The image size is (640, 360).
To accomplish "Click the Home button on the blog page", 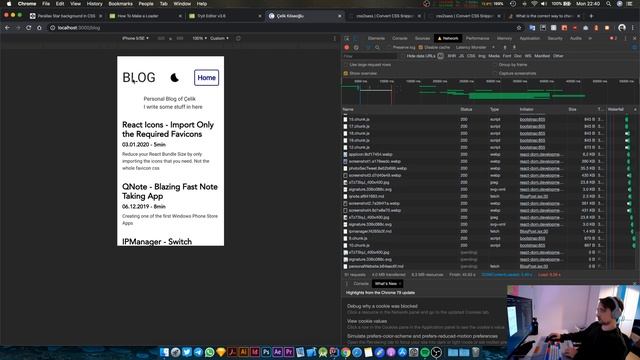I will pos(207,78).
